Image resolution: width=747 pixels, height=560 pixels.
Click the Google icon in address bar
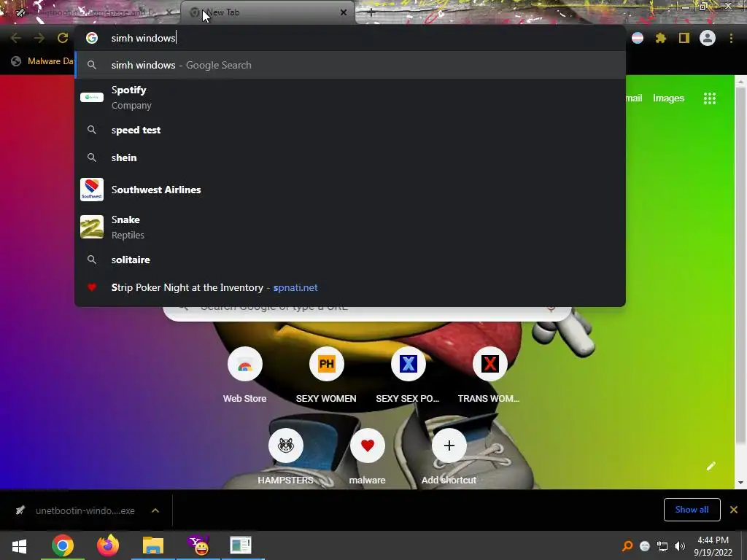pyautogui.click(x=92, y=38)
